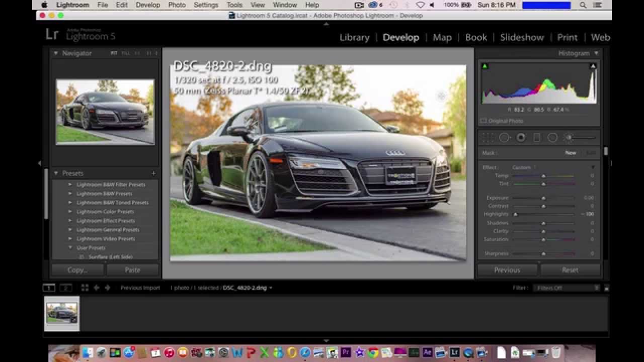Switch to the Map module
This screenshot has width=644, height=362.
tap(442, 37)
